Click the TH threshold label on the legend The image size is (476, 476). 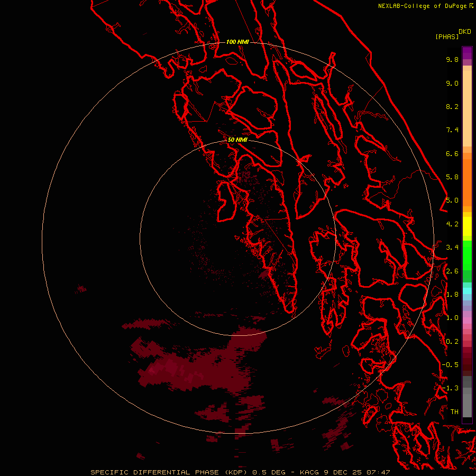click(x=454, y=412)
